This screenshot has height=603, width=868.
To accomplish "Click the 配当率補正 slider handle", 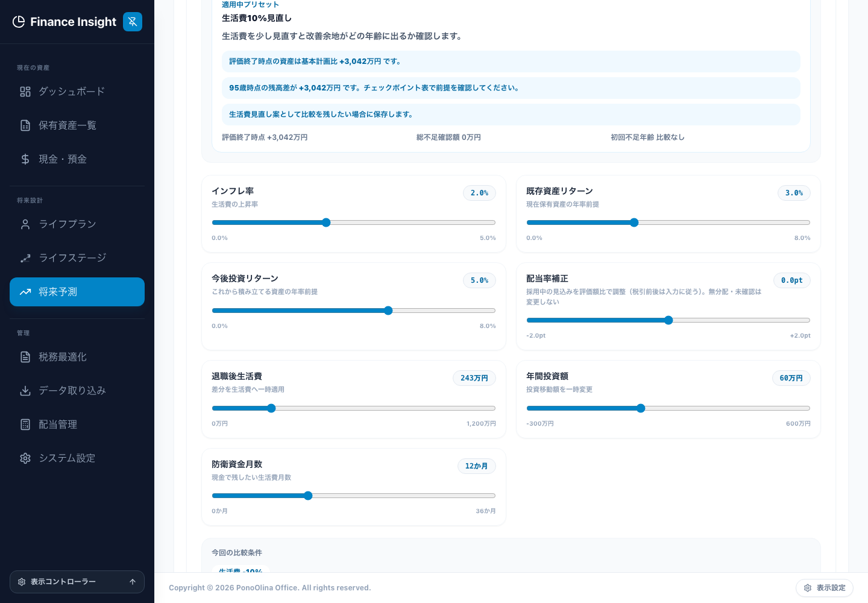I will pos(668,320).
